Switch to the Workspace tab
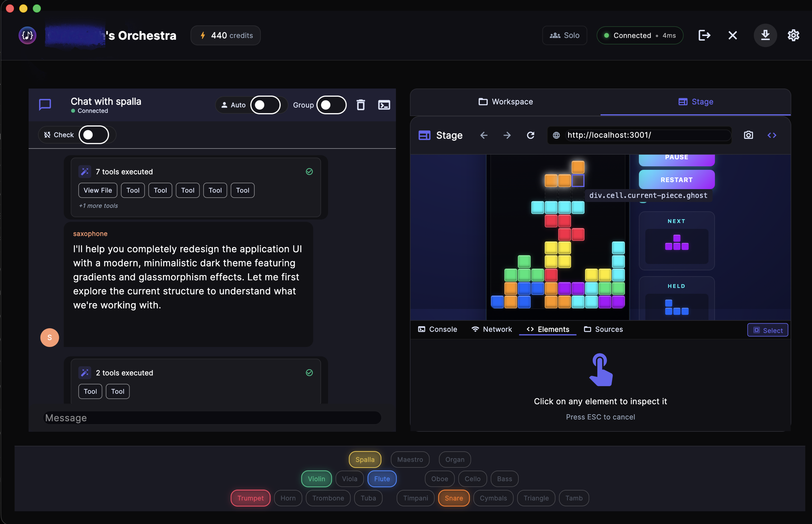 coord(505,102)
